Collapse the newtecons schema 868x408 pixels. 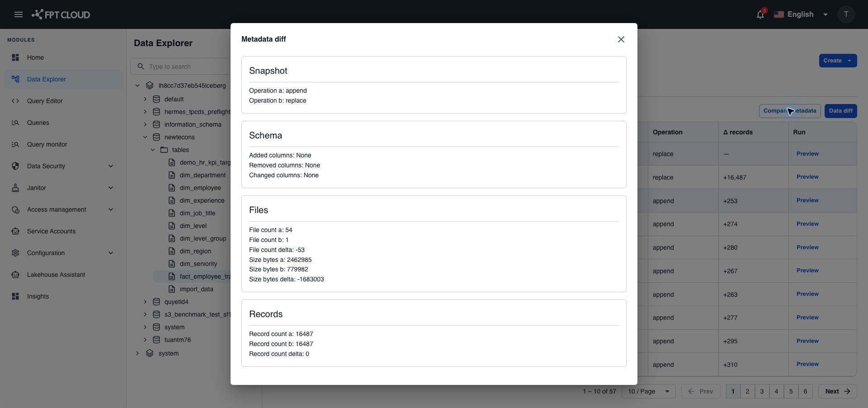coord(145,137)
